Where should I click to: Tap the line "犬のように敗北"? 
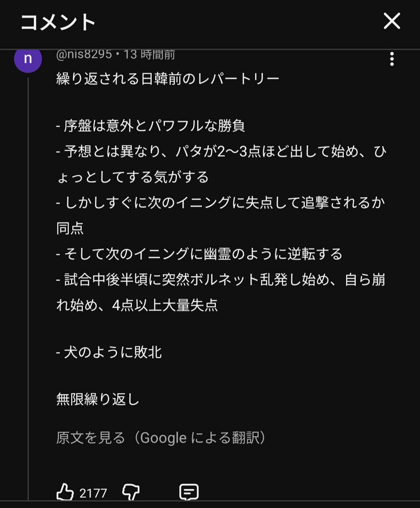(x=112, y=352)
